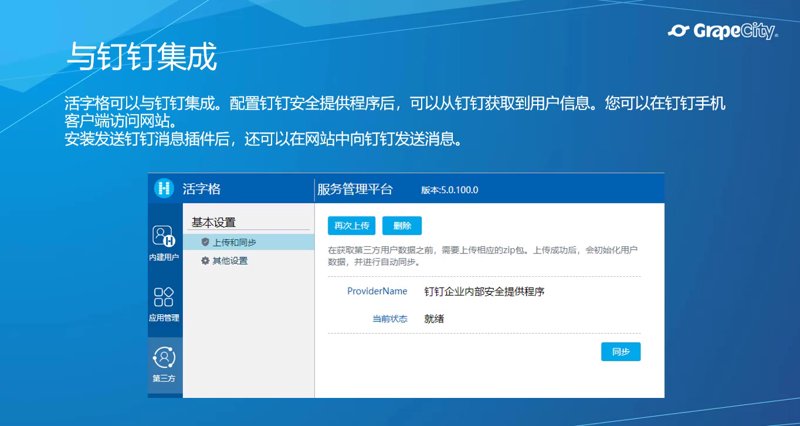Click the 同步 button
The image size is (800, 426).
(x=620, y=352)
